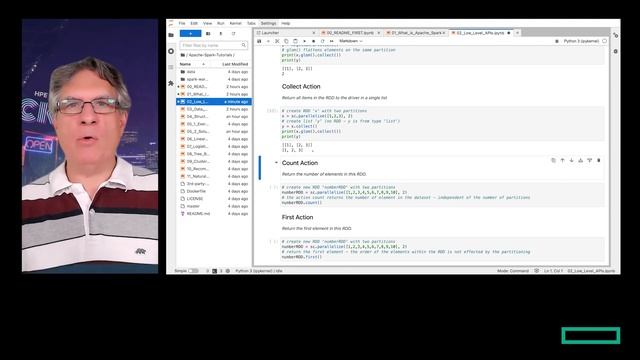The width and height of the screenshot is (640, 360).
Task: Open the Edit menu
Action: pyautogui.click(x=194, y=23)
